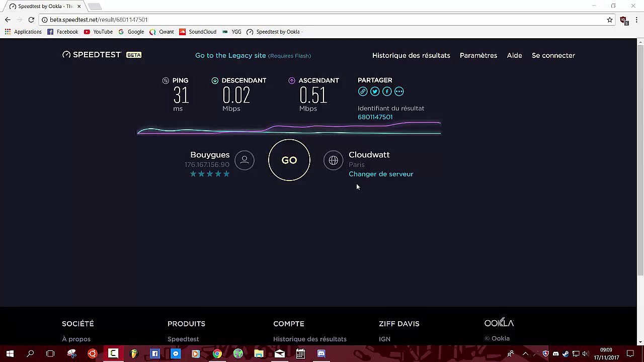Open the Paramètres menu item
644x362 pixels.
click(478, 55)
